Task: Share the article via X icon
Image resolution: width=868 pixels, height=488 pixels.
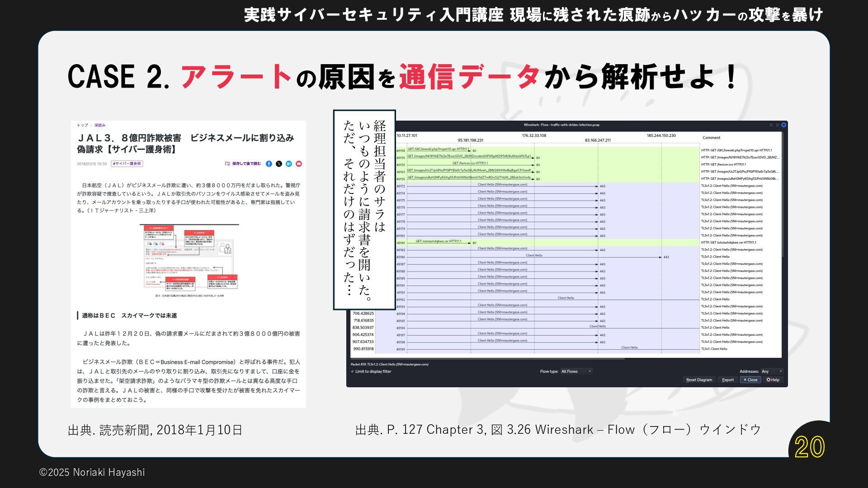Action: 279,164
